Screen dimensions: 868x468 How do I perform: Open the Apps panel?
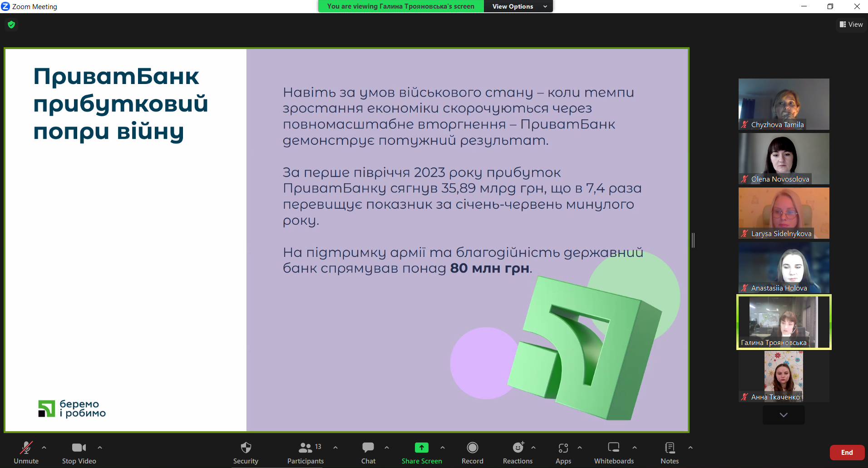[x=563, y=453]
